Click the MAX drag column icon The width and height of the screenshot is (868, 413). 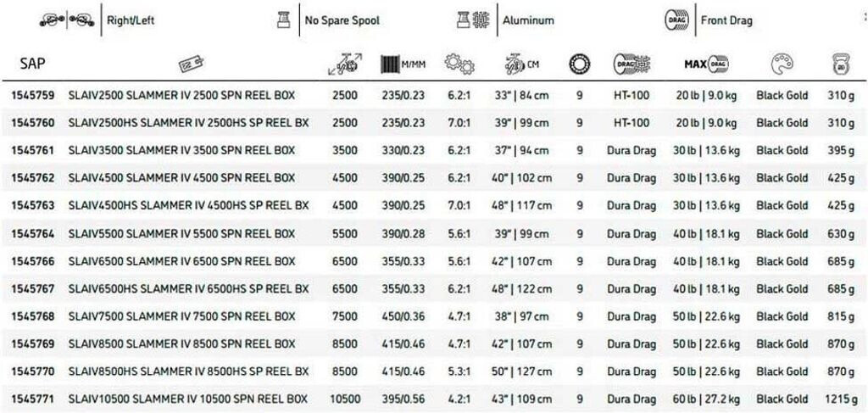point(706,64)
